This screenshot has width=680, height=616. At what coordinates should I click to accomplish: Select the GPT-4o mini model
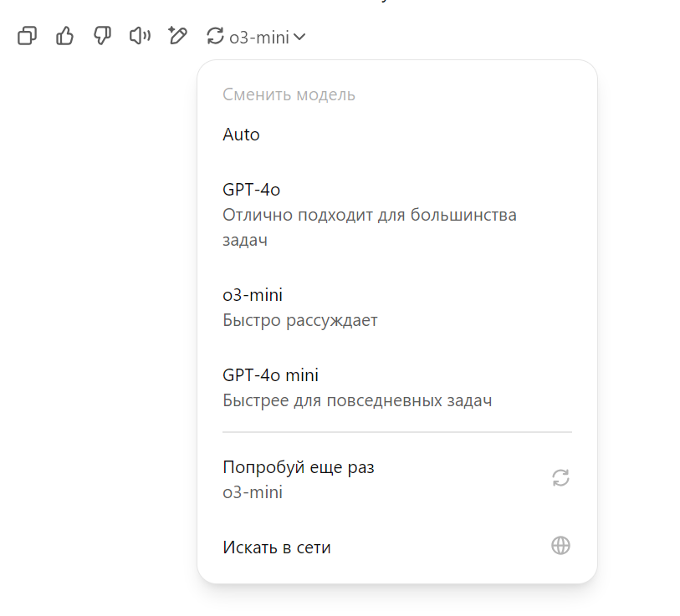coord(397,388)
